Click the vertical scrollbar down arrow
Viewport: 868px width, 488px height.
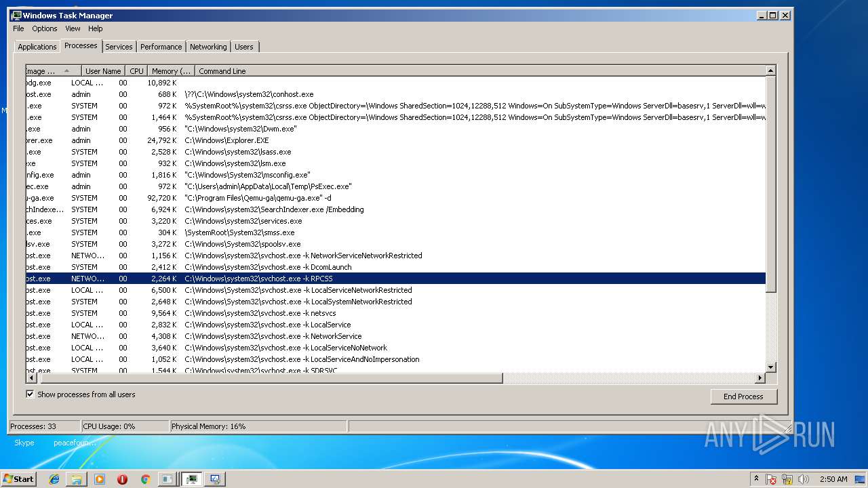pyautogui.click(x=770, y=367)
